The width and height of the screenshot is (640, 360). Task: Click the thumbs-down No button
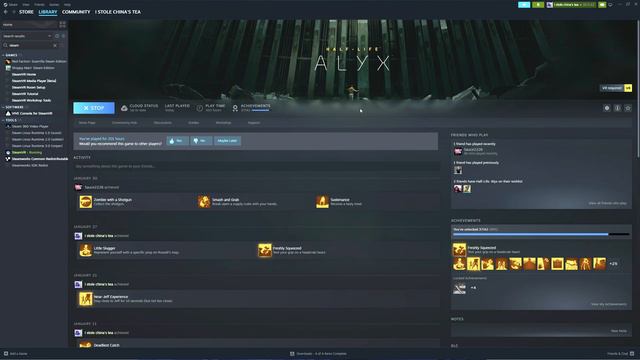coord(201,141)
